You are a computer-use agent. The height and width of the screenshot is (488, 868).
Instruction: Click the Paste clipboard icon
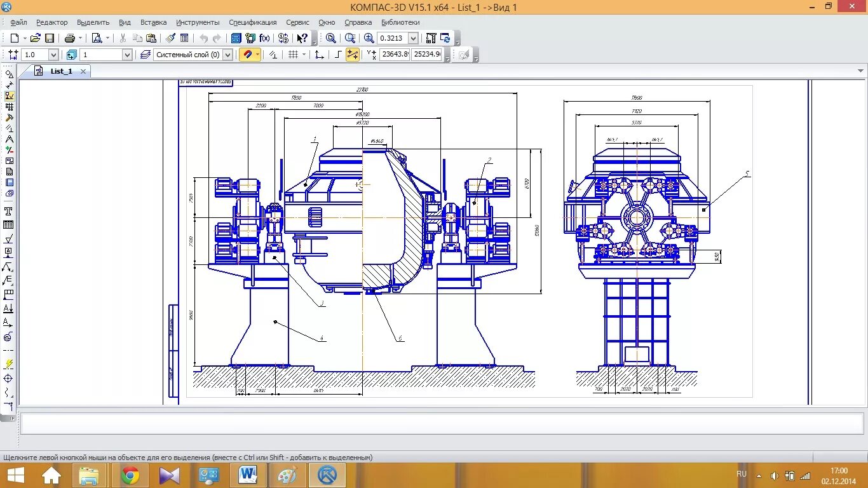151,38
